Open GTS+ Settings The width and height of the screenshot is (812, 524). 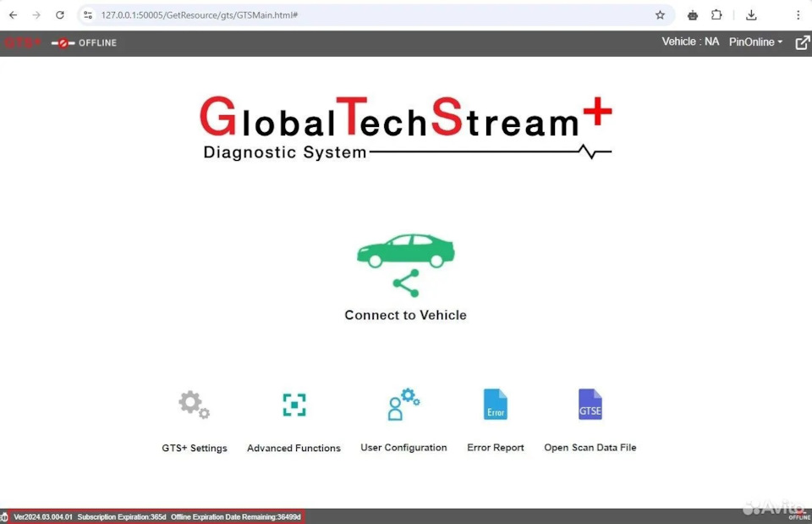pyautogui.click(x=194, y=415)
